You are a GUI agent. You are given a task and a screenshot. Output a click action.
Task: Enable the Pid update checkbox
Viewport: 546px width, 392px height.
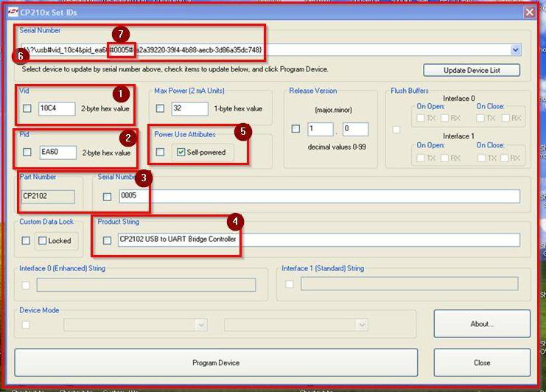27,152
